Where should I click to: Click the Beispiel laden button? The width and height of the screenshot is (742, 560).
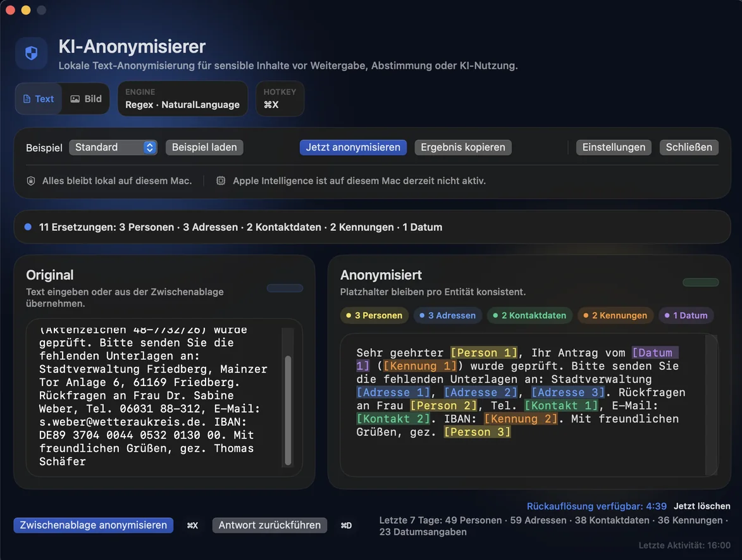204,147
